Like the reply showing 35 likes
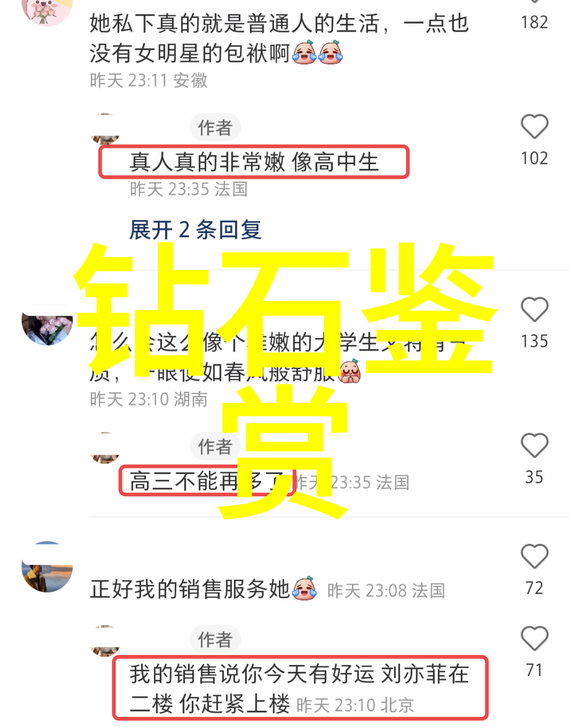The height and width of the screenshot is (728, 569). [534, 445]
